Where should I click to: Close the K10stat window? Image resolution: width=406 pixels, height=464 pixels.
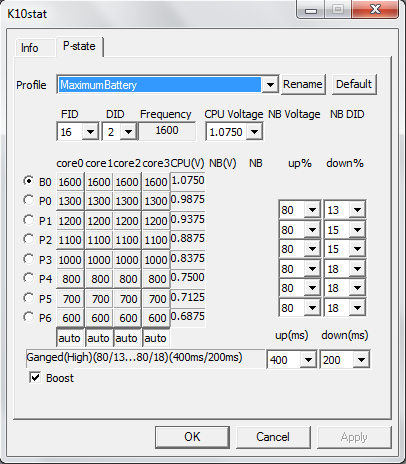coord(375,9)
